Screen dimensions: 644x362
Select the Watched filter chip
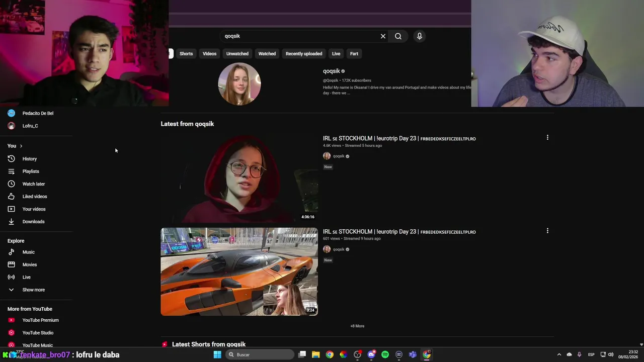click(x=267, y=54)
